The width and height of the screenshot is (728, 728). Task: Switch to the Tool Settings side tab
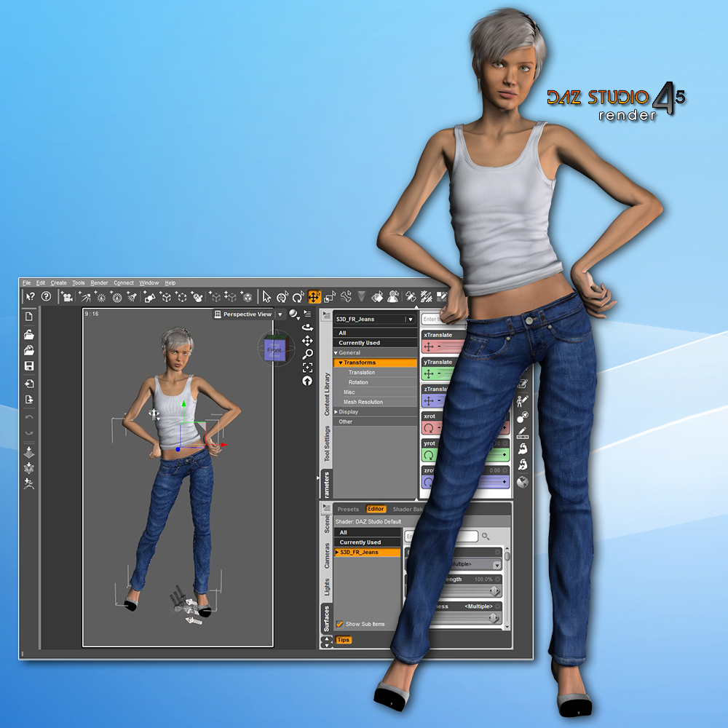pos(327,443)
